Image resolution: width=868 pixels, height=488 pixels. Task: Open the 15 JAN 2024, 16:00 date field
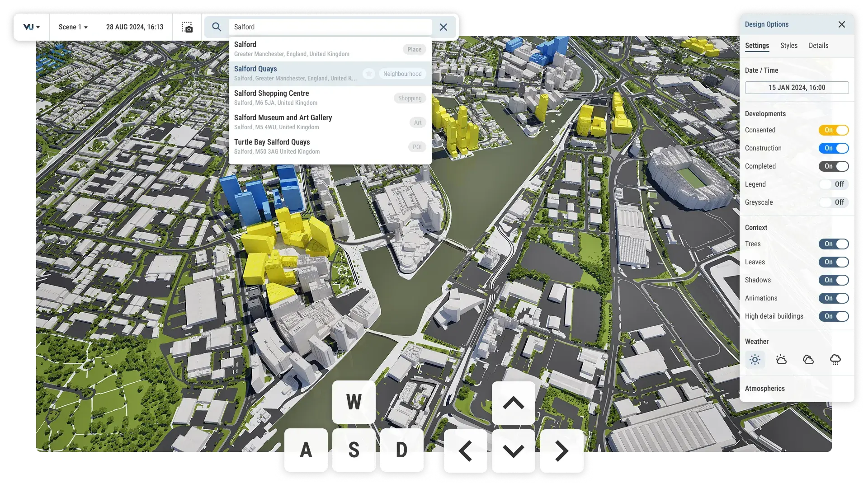[x=797, y=88]
